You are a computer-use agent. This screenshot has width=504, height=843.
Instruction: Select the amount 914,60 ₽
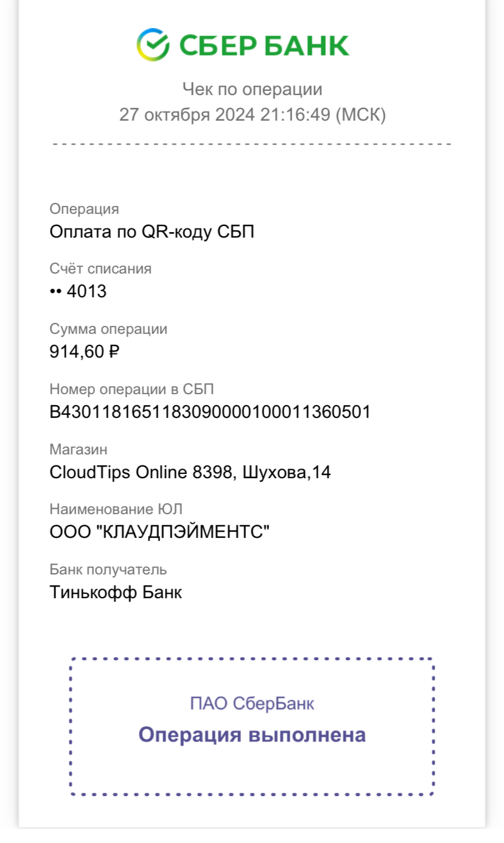coord(84,351)
